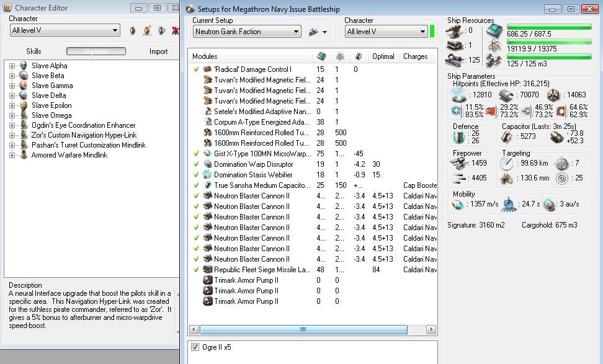Click the green status indicator beside Character dropdown
Image resolution: width=603 pixels, height=364 pixels.
pos(432,31)
